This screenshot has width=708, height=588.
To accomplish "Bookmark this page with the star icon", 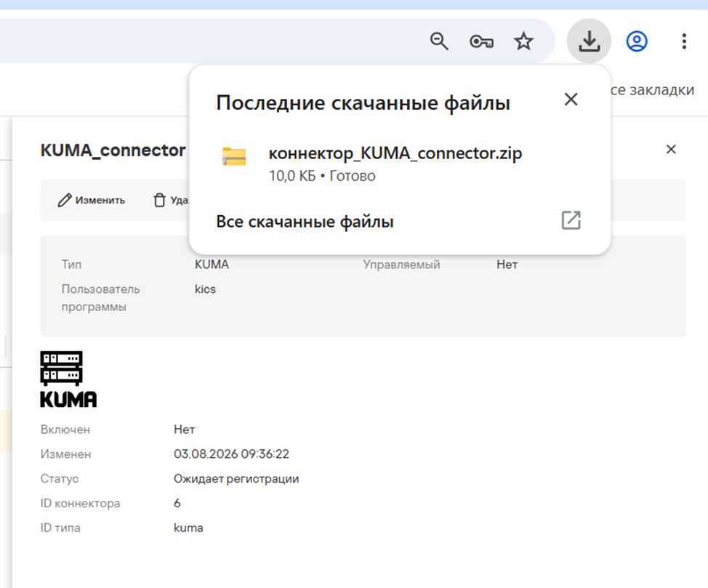I will coord(523,41).
